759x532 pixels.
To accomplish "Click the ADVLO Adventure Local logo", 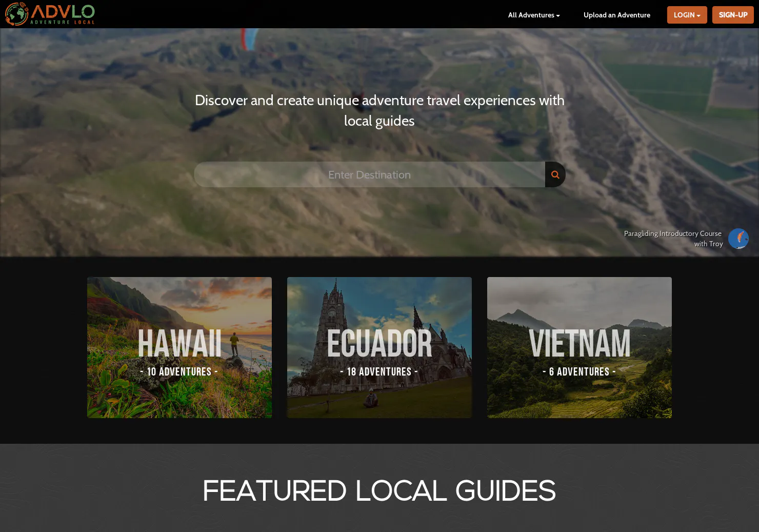I will [50, 14].
